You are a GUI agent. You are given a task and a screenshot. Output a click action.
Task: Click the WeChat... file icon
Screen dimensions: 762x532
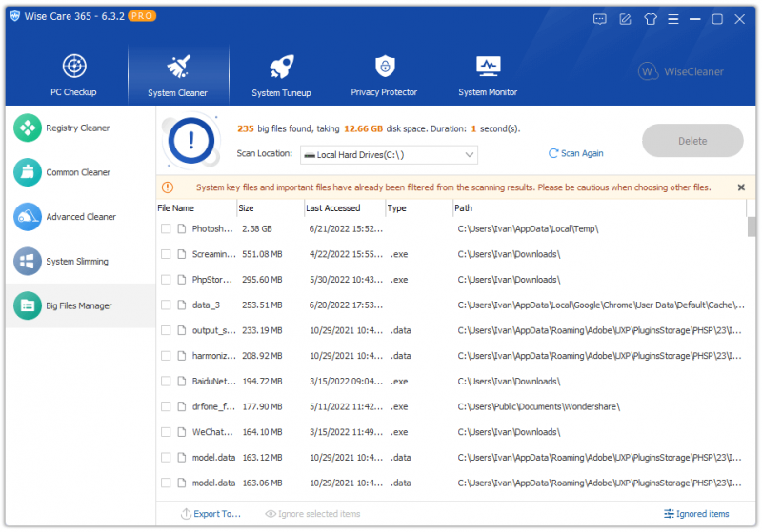click(182, 432)
